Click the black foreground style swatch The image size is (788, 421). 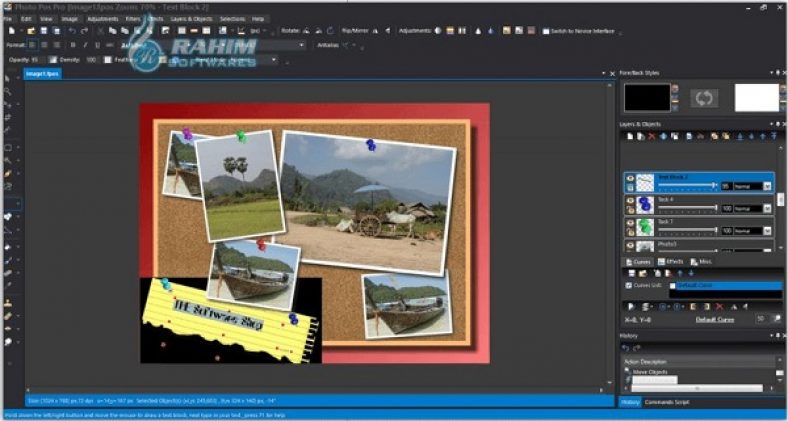[x=647, y=97]
